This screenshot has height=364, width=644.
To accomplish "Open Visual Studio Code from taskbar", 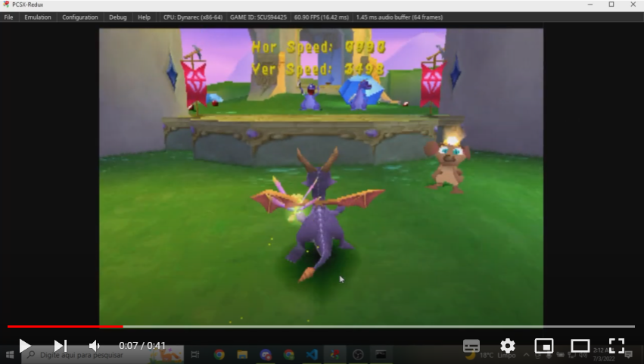I will click(x=312, y=355).
